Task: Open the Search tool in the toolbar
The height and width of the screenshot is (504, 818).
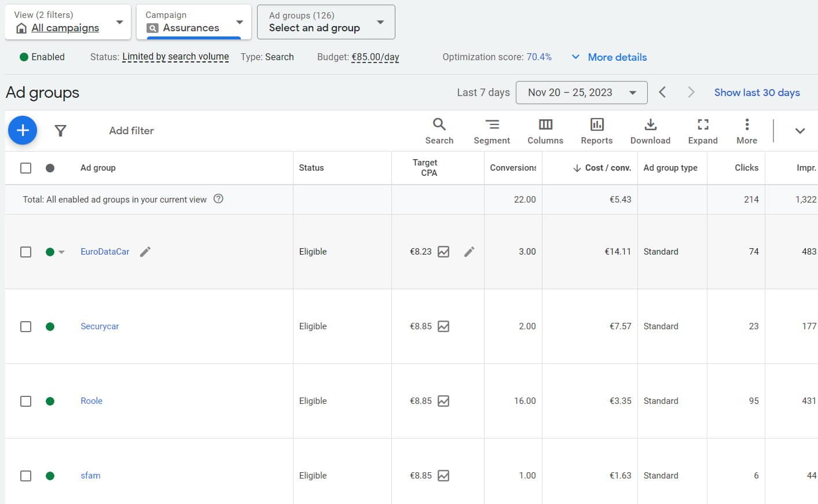Action: click(x=439, y=131)
